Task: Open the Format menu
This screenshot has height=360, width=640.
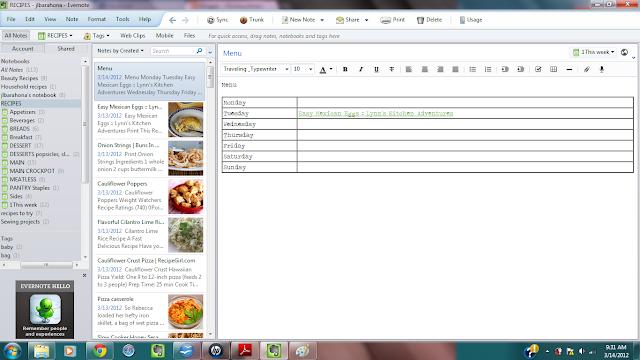Action: tap(97, 19)
